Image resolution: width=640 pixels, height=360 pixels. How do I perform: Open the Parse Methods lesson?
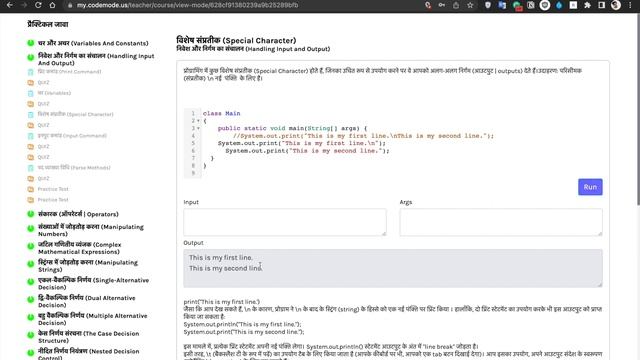74,167
